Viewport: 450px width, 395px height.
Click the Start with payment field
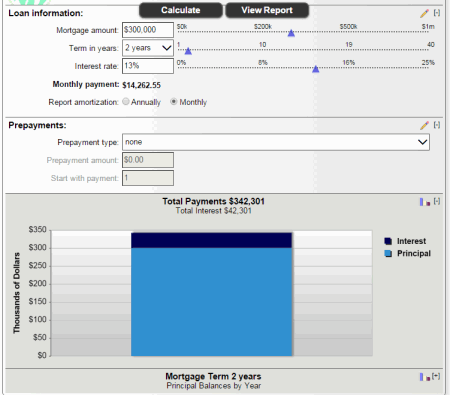(x=148, y=178)
